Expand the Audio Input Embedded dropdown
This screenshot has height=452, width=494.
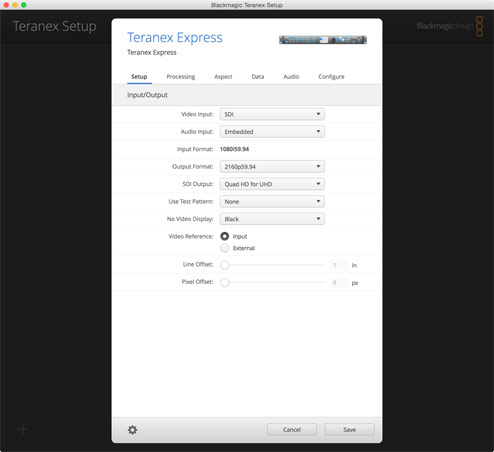pos(272,132)
